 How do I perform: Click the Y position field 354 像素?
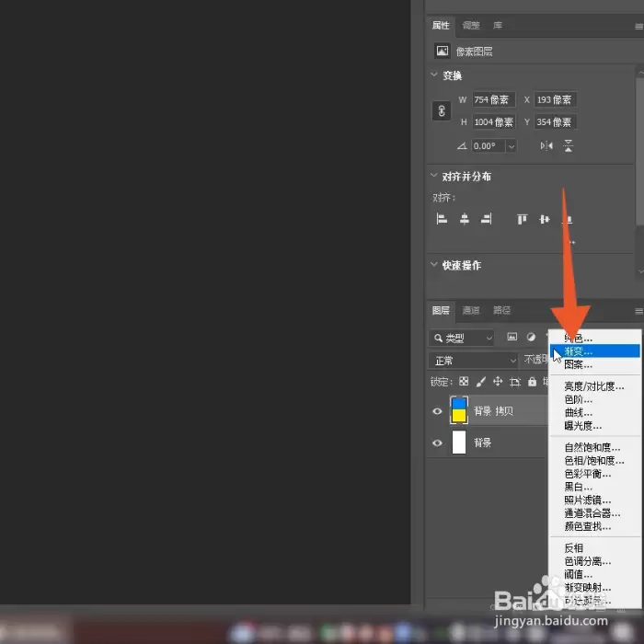pyautogui.click(x=556, y=122)
